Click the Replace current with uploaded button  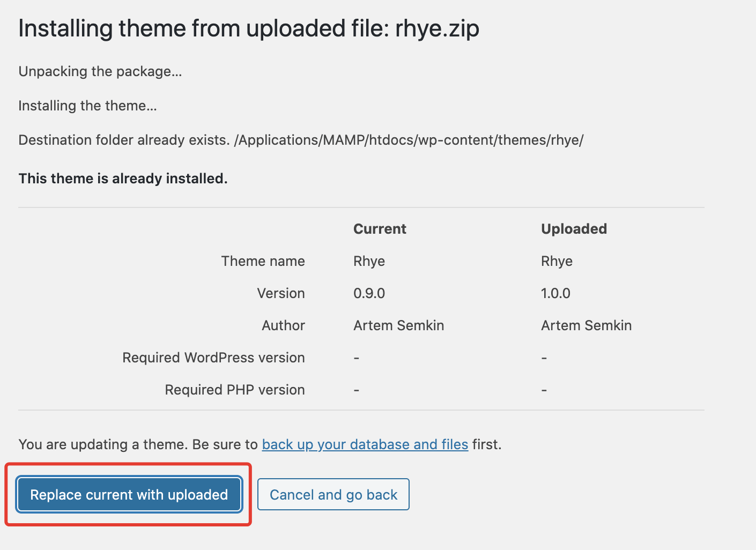129,494
